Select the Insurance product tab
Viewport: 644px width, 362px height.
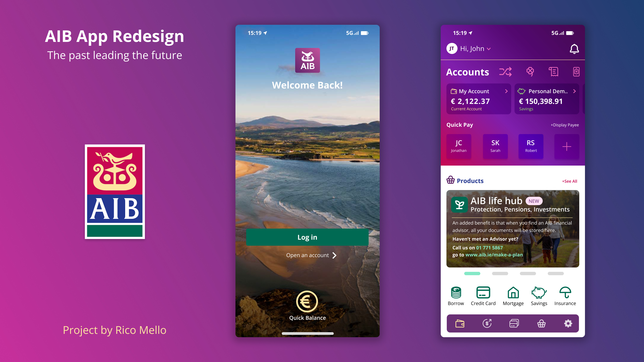pos(565,295)
